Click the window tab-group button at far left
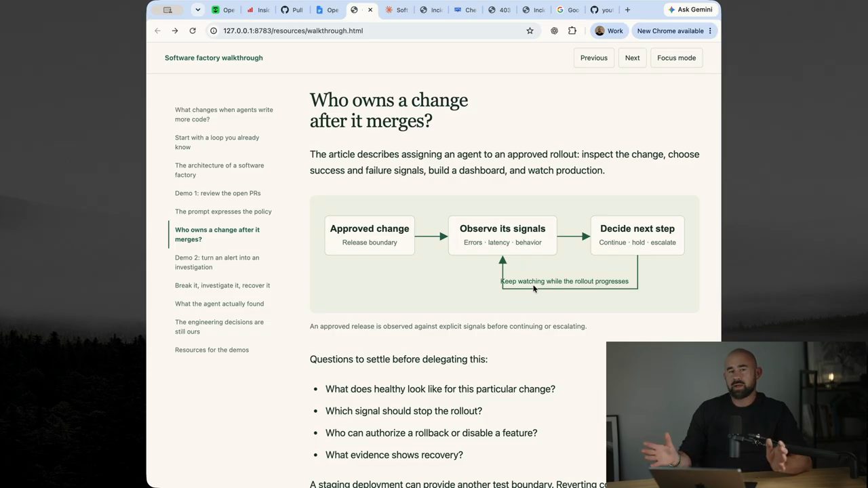 click(168, 9)
